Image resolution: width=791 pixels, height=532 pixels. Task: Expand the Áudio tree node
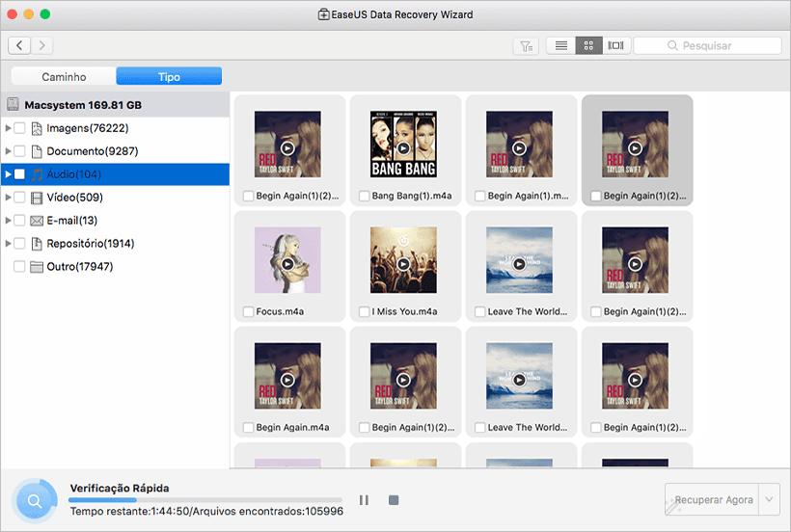click(x=8, y=174)
